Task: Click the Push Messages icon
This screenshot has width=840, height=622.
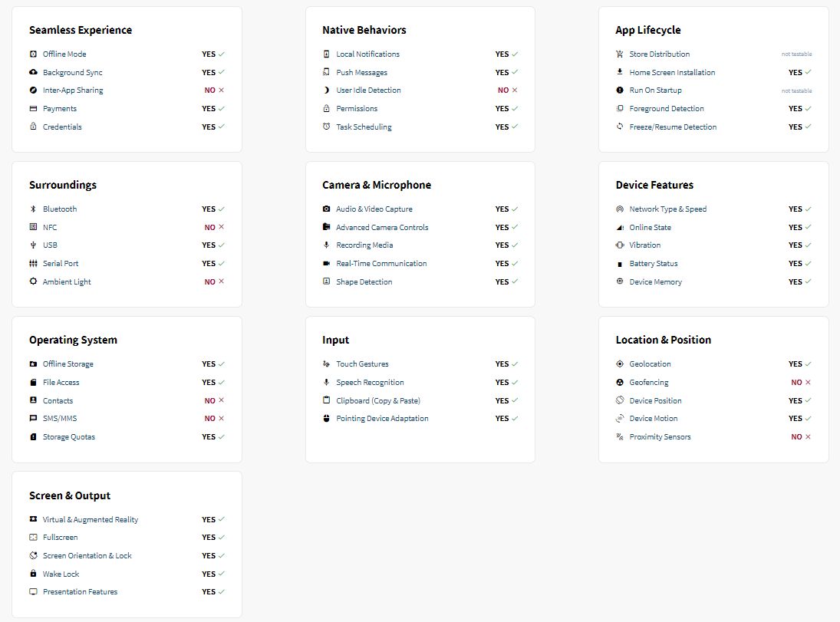Action: (327, 73)
